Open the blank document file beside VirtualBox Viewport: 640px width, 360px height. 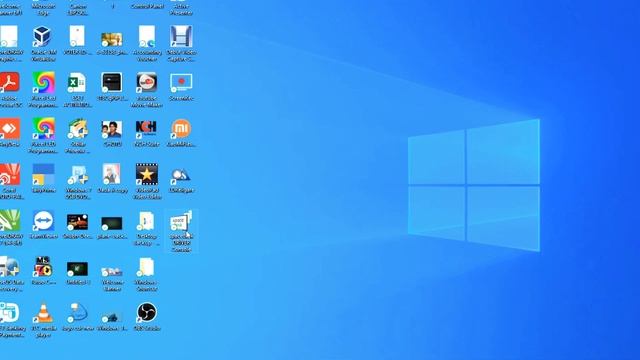click(77, 36)
